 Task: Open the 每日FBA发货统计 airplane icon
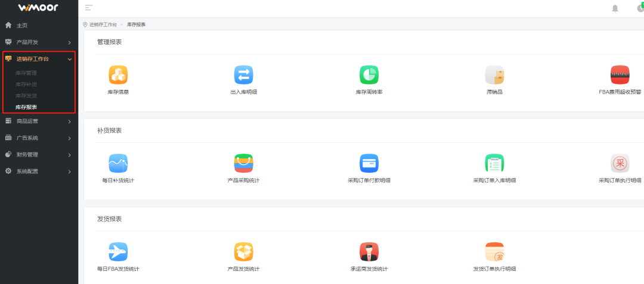[118, 252]
